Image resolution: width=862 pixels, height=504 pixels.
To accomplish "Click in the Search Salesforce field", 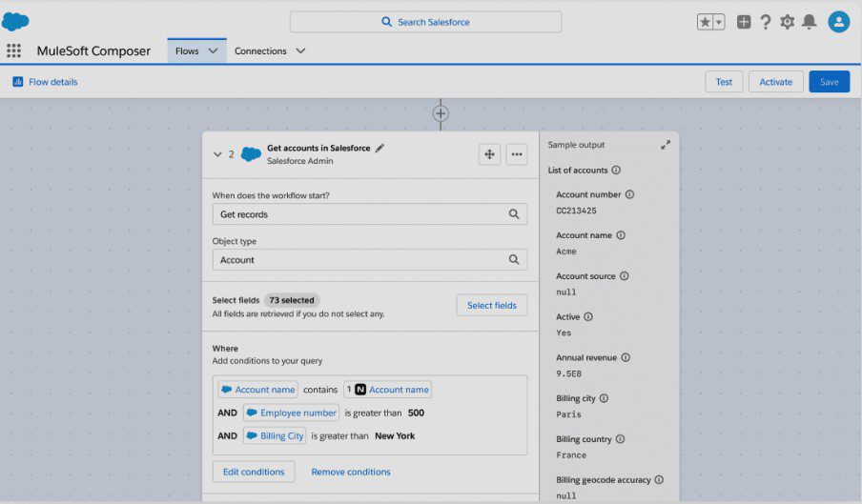I will (x=425, y=22).
